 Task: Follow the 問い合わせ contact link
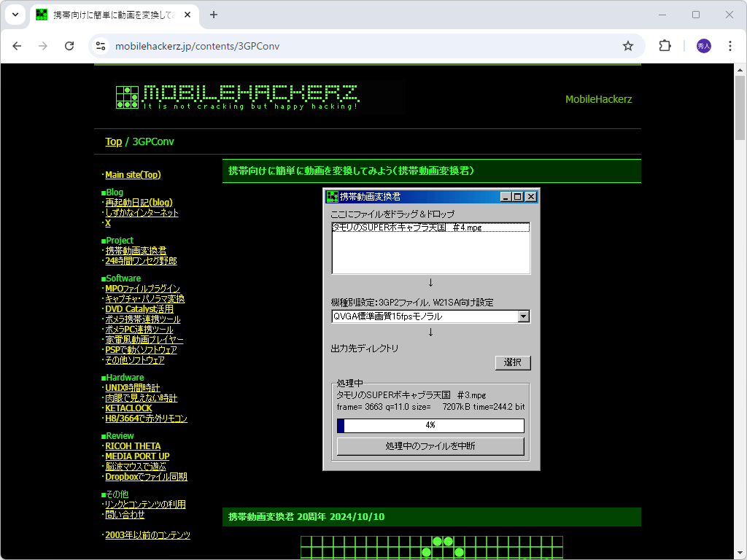click(x=124, y=514)
